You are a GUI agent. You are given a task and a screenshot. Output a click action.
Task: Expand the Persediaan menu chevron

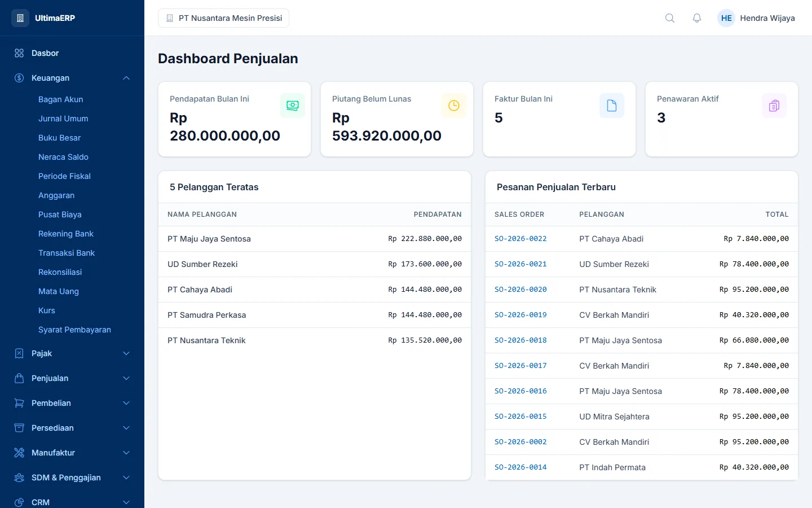click(126, 428)
